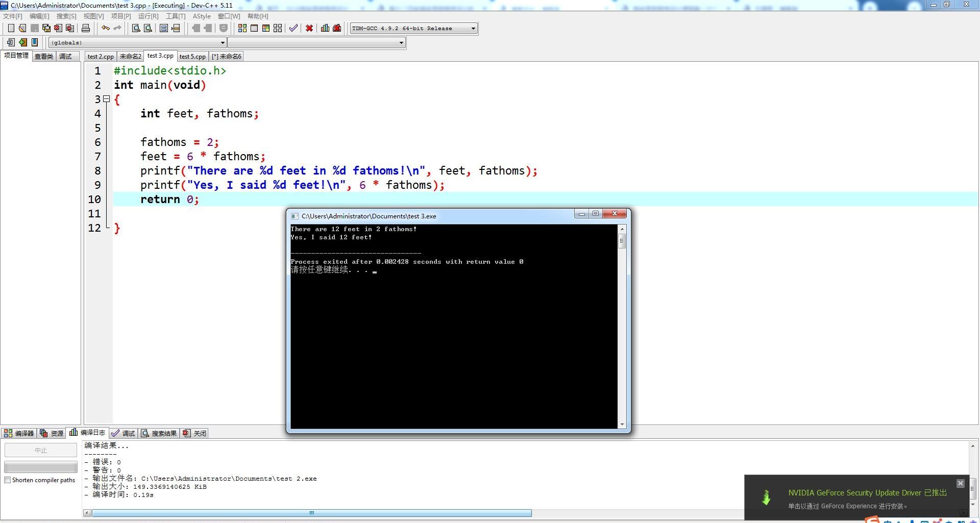Open the Replace tool icon
Image resolution: width=980 pixels, height=523 pixels.
click(148, 29)
